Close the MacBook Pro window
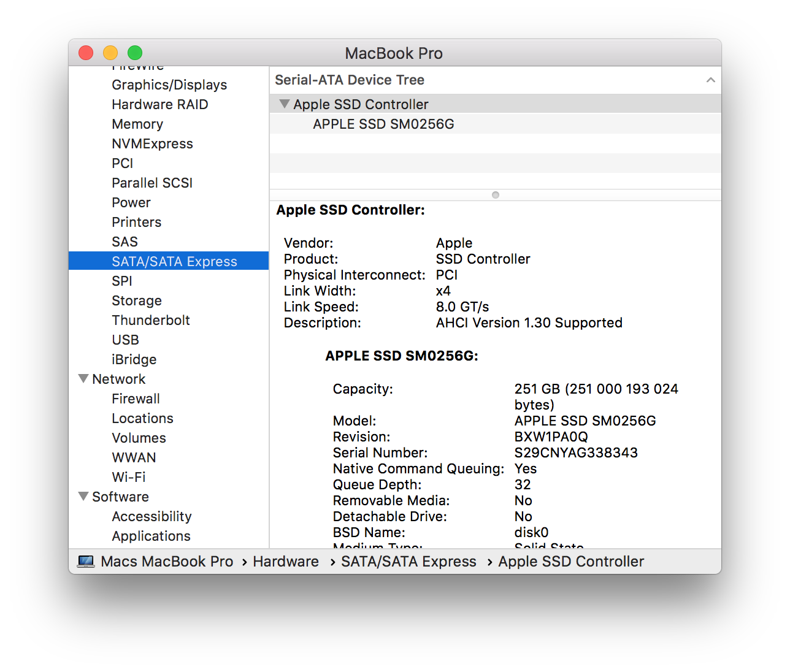The image size is (790, 672). (x=86, y=53)
